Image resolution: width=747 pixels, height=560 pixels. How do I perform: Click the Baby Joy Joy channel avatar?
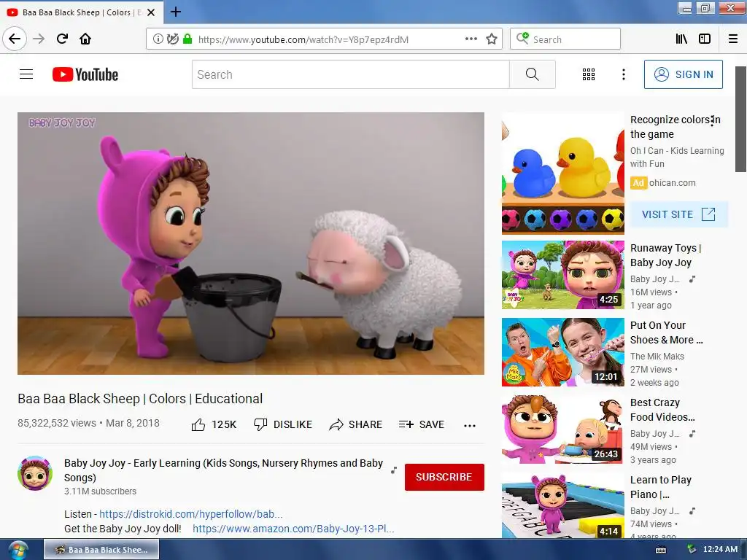pyautogui.click(x=35, y=472)
